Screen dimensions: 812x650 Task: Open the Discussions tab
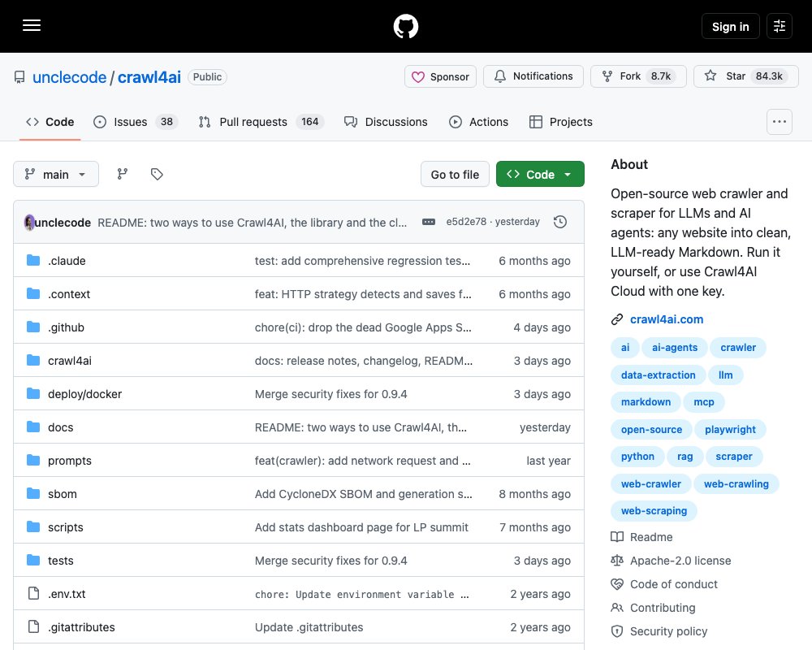pyautogui.click(x=386, y=122)
